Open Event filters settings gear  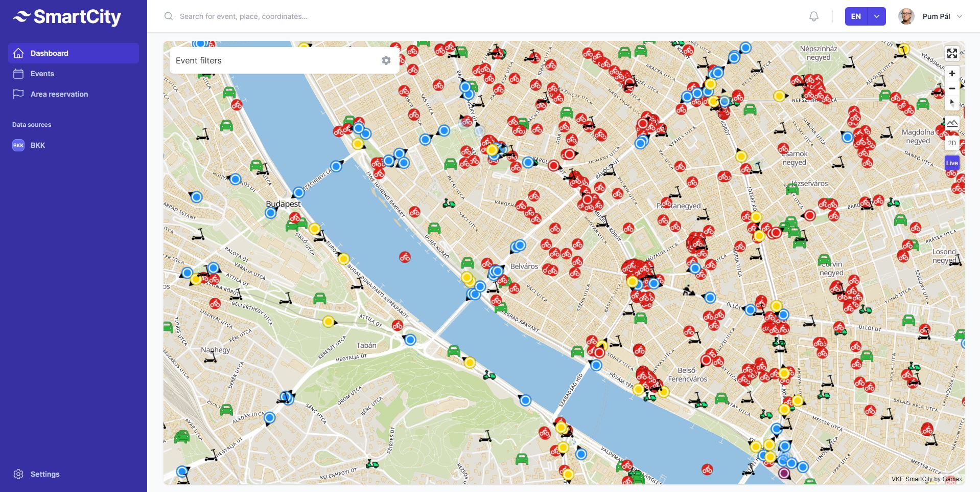pos(386,60)
